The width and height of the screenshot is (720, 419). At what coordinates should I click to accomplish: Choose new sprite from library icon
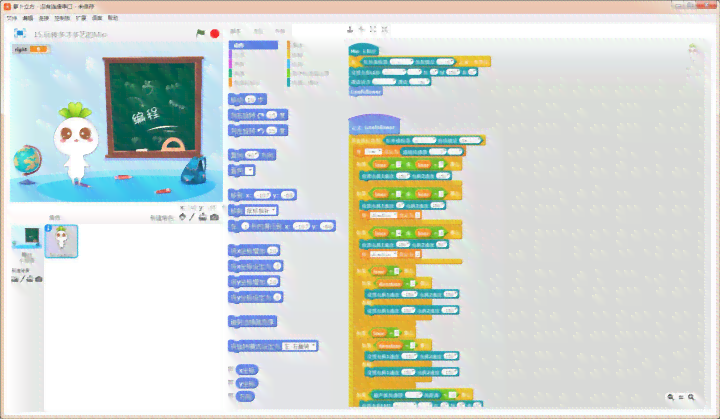(182, 217)
